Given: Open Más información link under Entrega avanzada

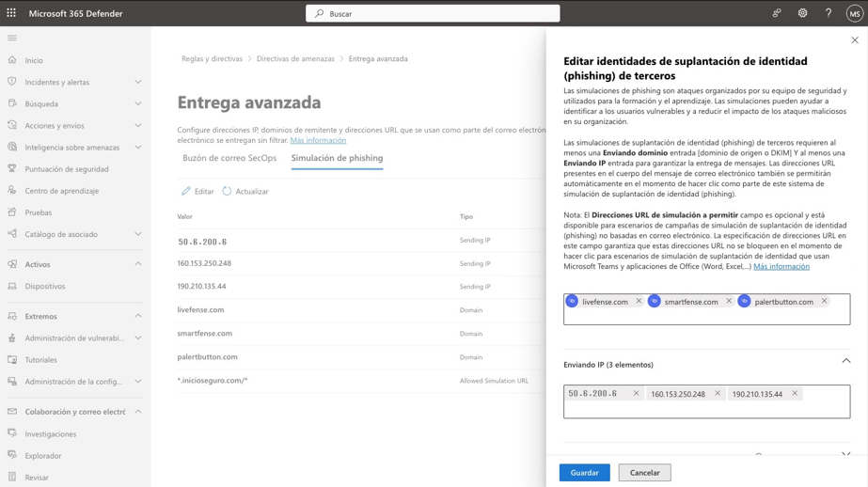Looking at the screenshot, I should pos(318,141).
